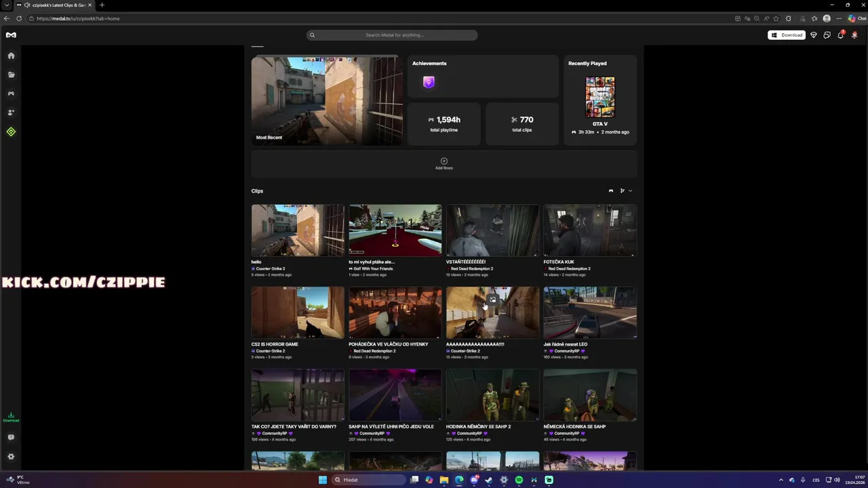Open Windows Start menu

[x=323, y=480]
